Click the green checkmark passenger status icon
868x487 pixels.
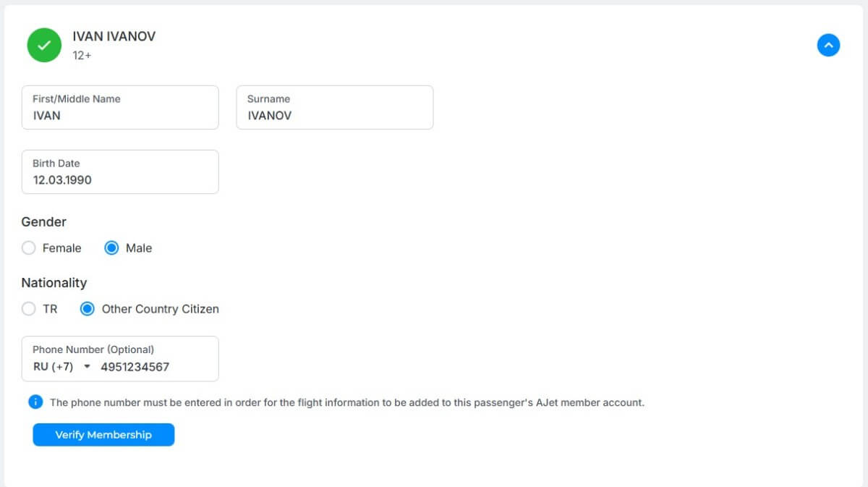pos(44,45)
